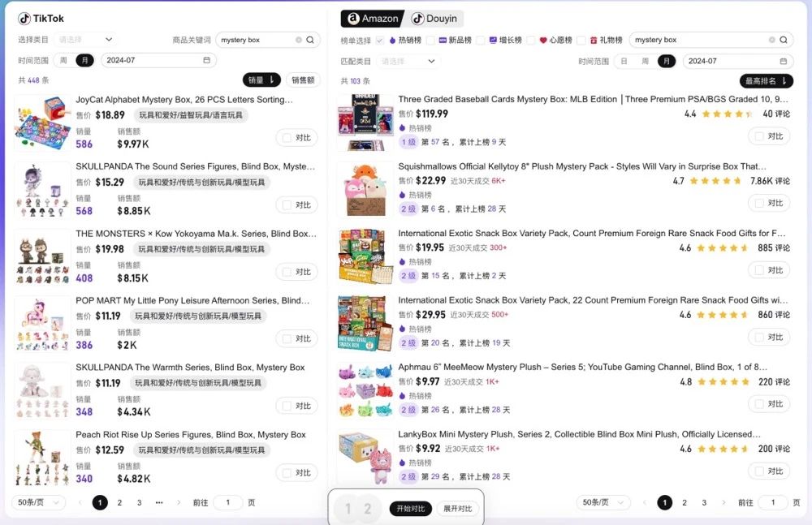The width and height of the screenshot is (812, 525).
Task: Sort Amazon list by 最高排名
Action: tap(766, 81)
